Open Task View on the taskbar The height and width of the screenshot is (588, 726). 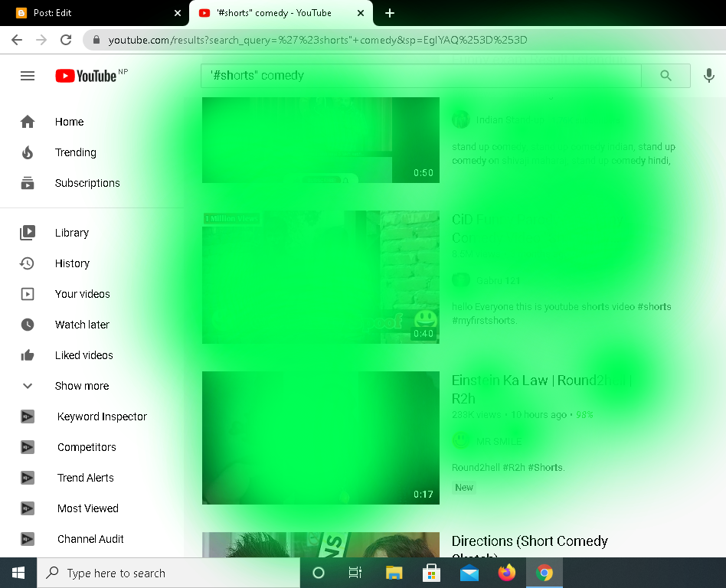click(355, 573)
